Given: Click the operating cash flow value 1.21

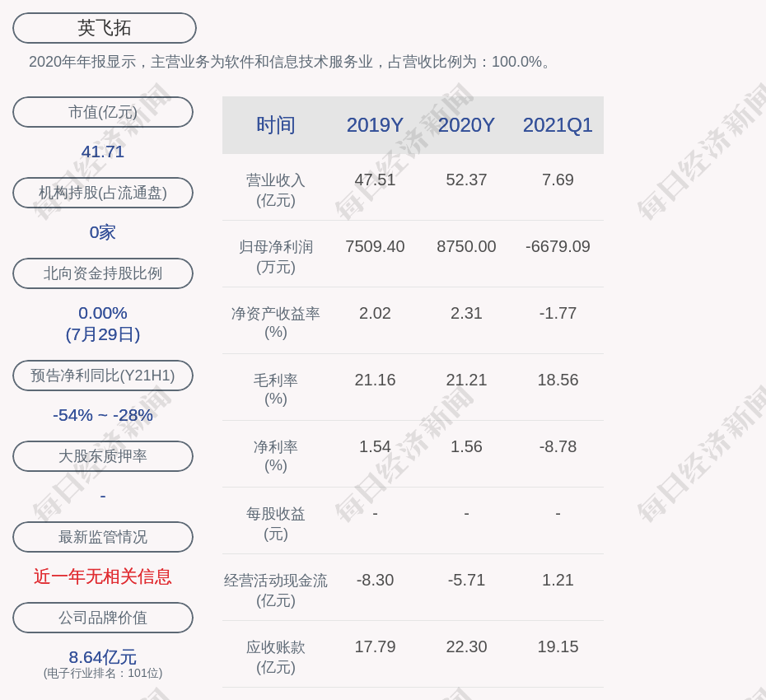Looking at the screenshot, I should (558, 580).
